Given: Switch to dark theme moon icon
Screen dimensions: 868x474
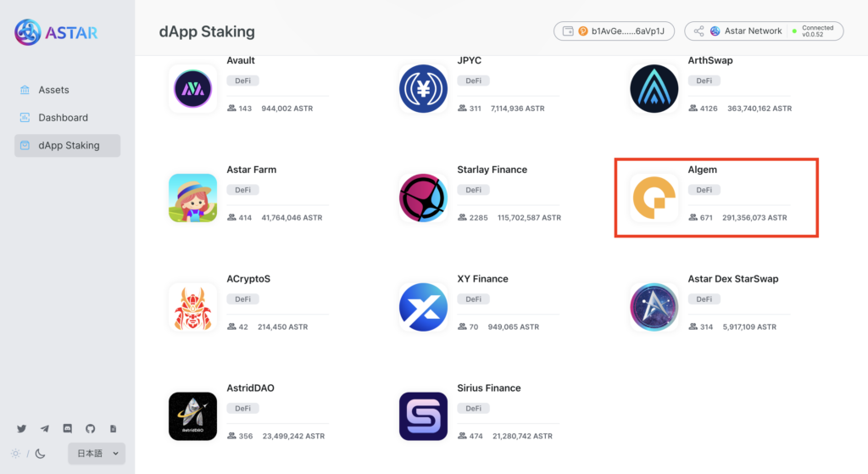Looking at the screenshot, I should point(40,454).
